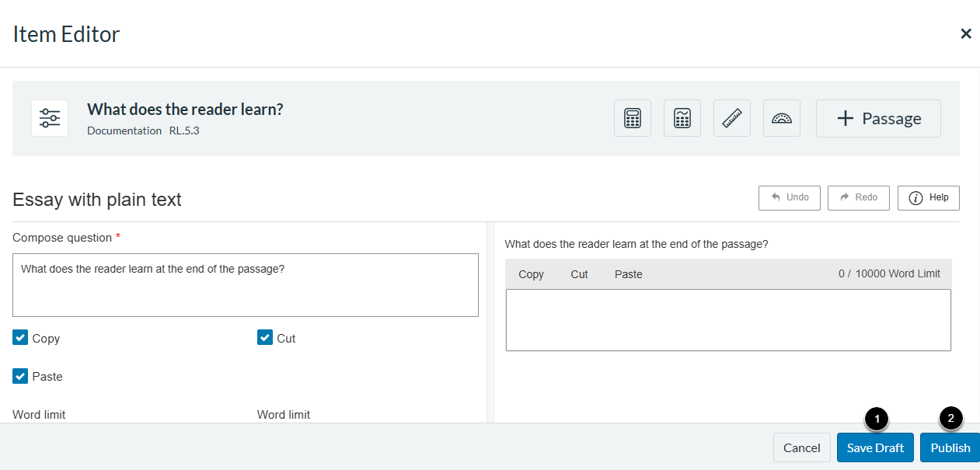The image size is (980, 470).
Task: Click the Undo button
Action: coord(790,197)
